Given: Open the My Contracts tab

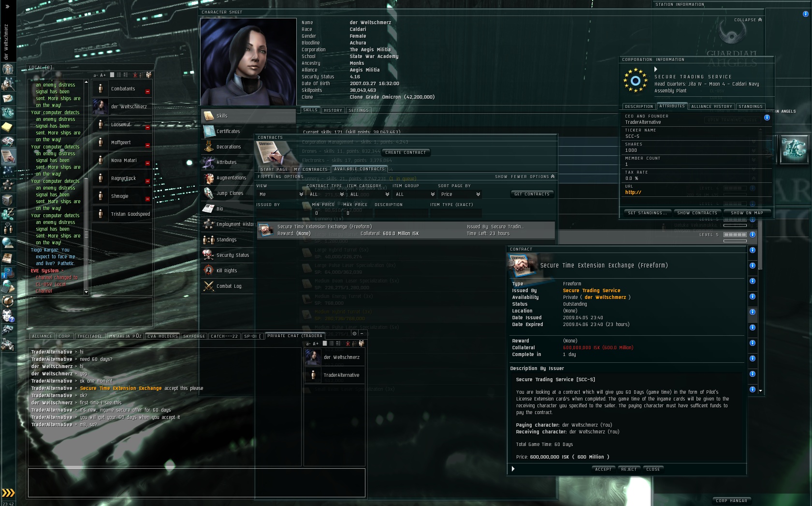Looking at the screenshot, I should (x=311, y=169).
